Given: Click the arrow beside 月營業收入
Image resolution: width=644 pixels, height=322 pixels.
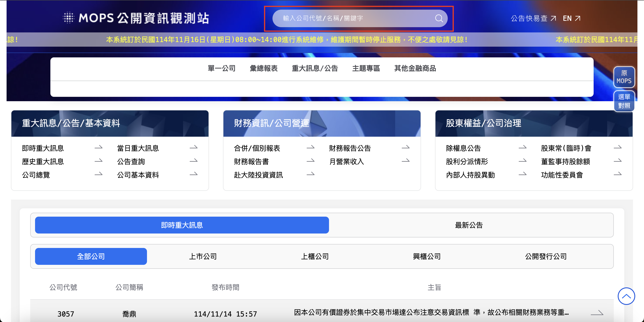Looking at the screenshot, I should point(405,161).
